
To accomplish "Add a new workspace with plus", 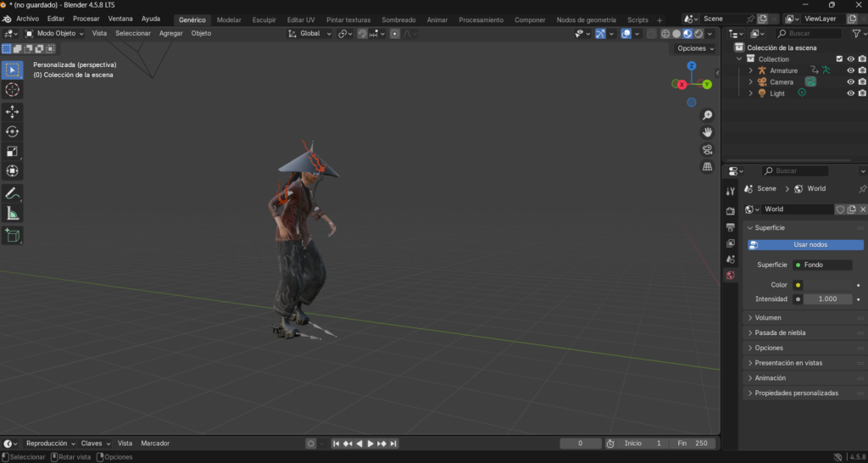I will coord(659,20).
